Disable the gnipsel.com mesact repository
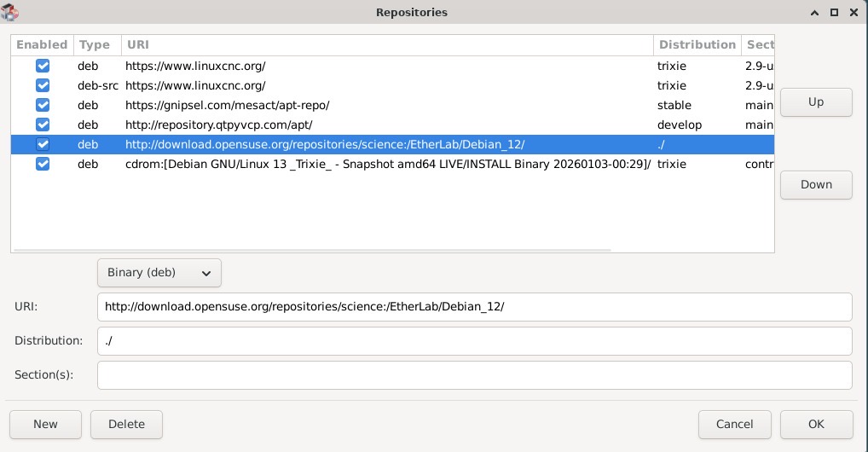Image resolution: width=868 pixels, height=452 pixels. tap(43, 105)
